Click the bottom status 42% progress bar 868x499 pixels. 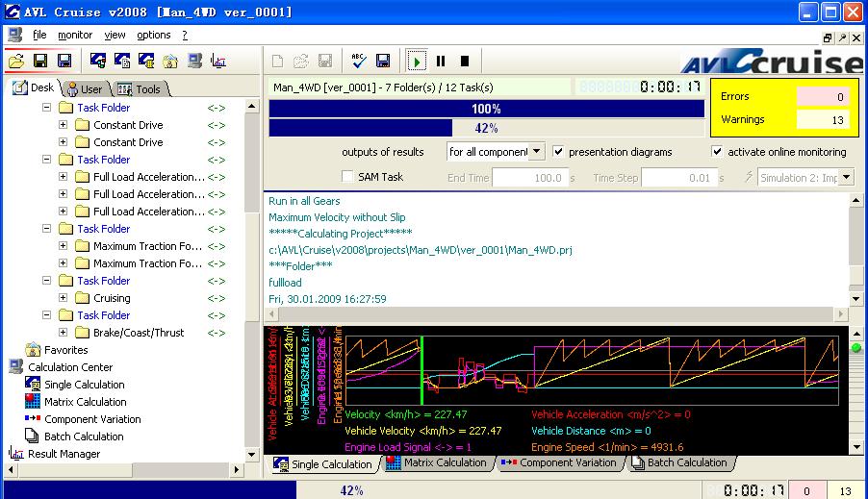(x=352, y=490)
